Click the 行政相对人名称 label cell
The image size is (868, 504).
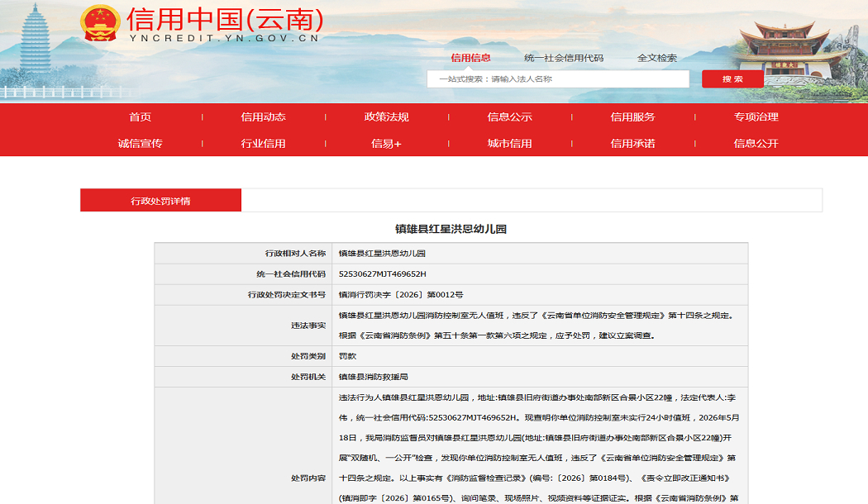click(243, 254)
